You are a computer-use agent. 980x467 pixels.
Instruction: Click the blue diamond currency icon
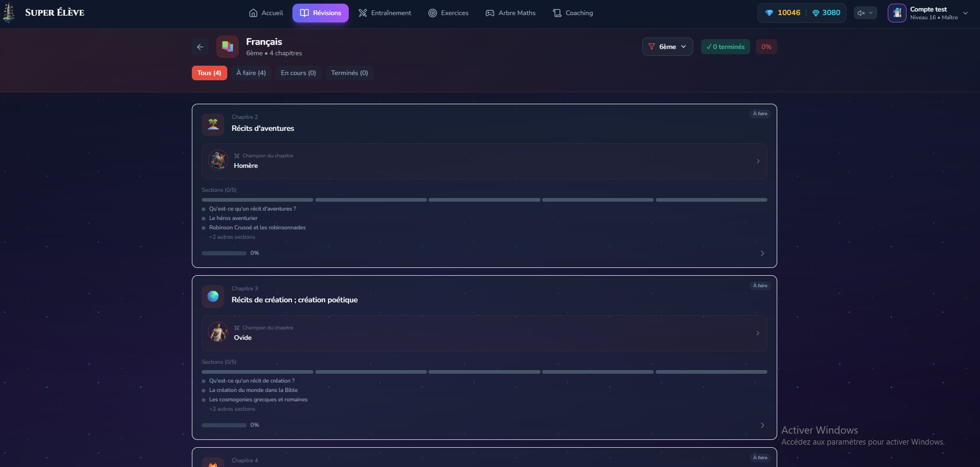coord(816,13)
